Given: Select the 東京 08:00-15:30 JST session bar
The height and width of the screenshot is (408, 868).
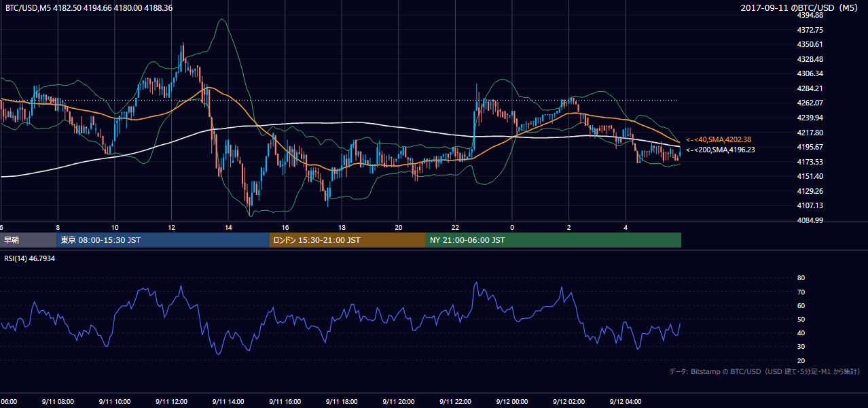Looking at the screenshot, I should pyautogui.click(x=164, y=240).
